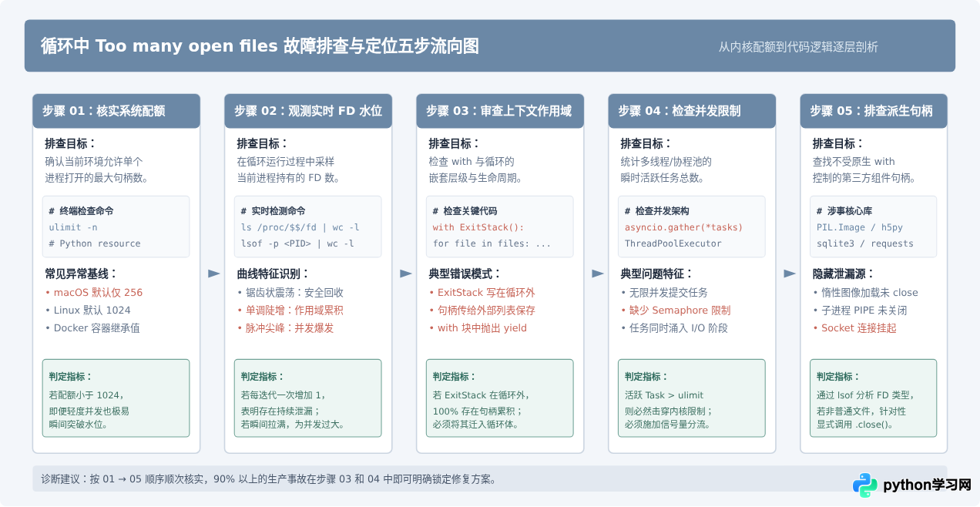Click the bullet "句柄传给外部列表保存"
980x507 pixels.
[482, 311]
